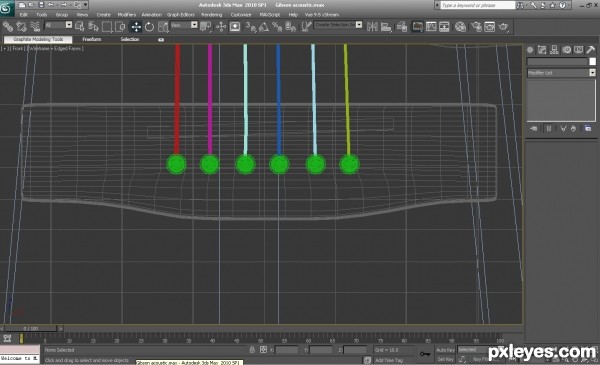Viewport: 600px width, 365px height.
Task: Click the Unlink Selection tool
Action: (x=21, y=27)
